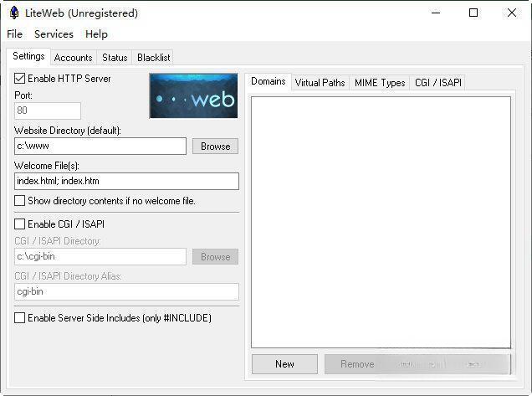
Task: Disable the Enable HTTP Server checkbox
Action: 20,79
